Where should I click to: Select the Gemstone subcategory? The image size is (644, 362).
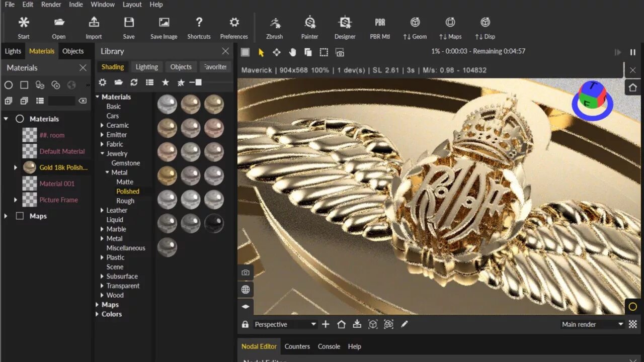126,163
